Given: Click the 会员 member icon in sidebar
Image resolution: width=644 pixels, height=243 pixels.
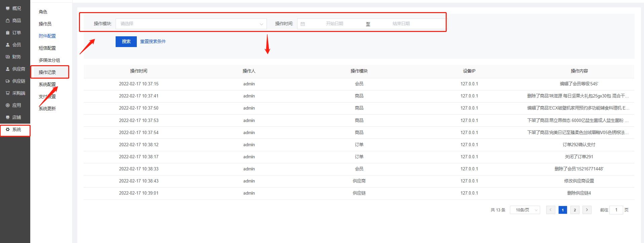Looking at the screenshot, I should (8, 45).
